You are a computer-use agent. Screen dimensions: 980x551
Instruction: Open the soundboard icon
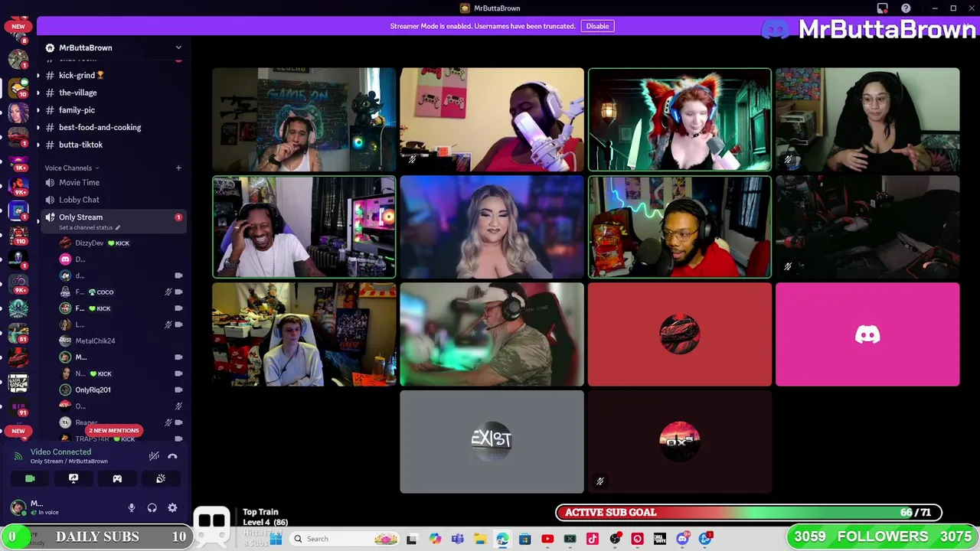[161, 478]
